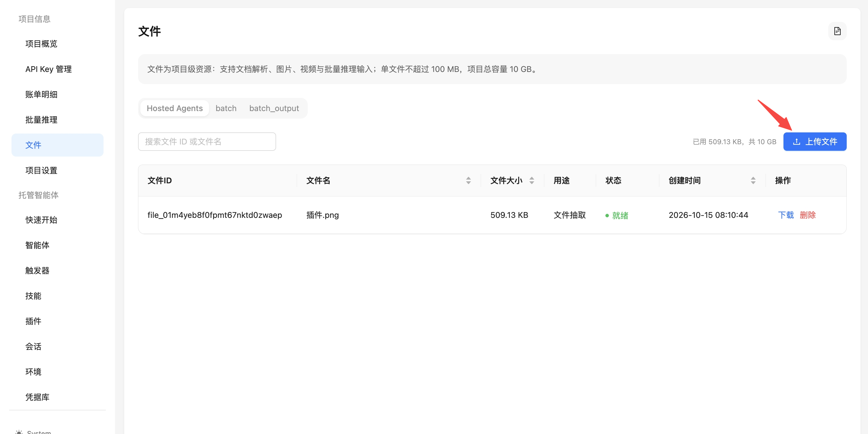Open 技能 in the sidebar
Viewport: 868px width, 434px height.
(57, 296)
